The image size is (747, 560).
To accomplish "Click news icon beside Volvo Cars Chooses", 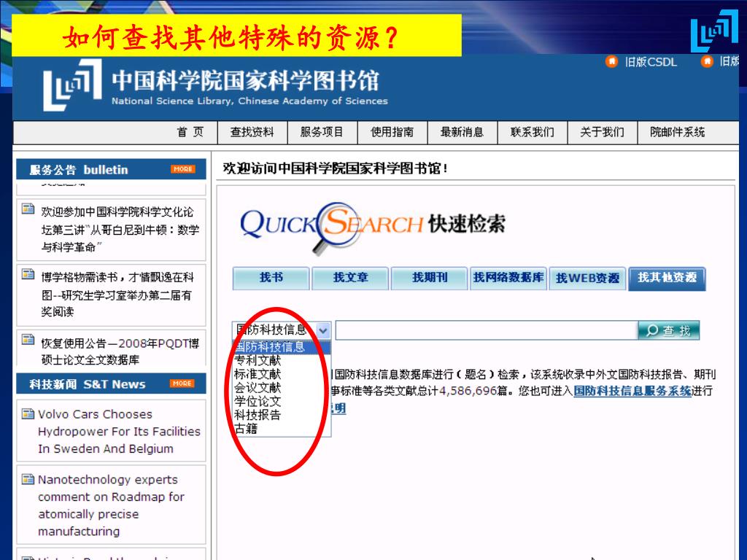I will 28,414.
